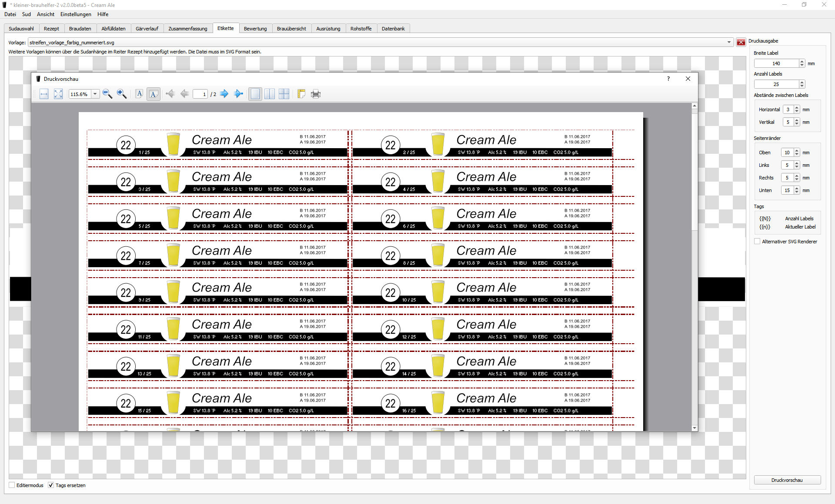Switch to the Gärverlauf tab
The height and width of the screenshot is (504, 835).
tap(147, 29)
